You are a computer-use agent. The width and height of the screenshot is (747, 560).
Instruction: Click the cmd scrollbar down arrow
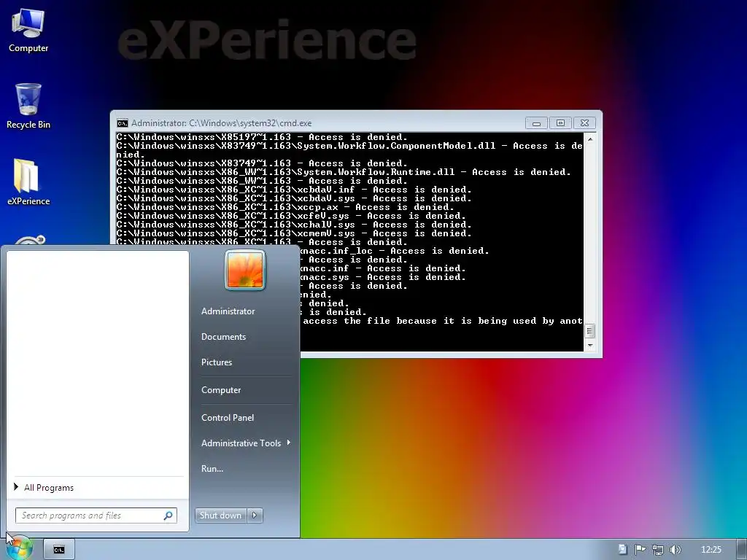pos(590,346)
